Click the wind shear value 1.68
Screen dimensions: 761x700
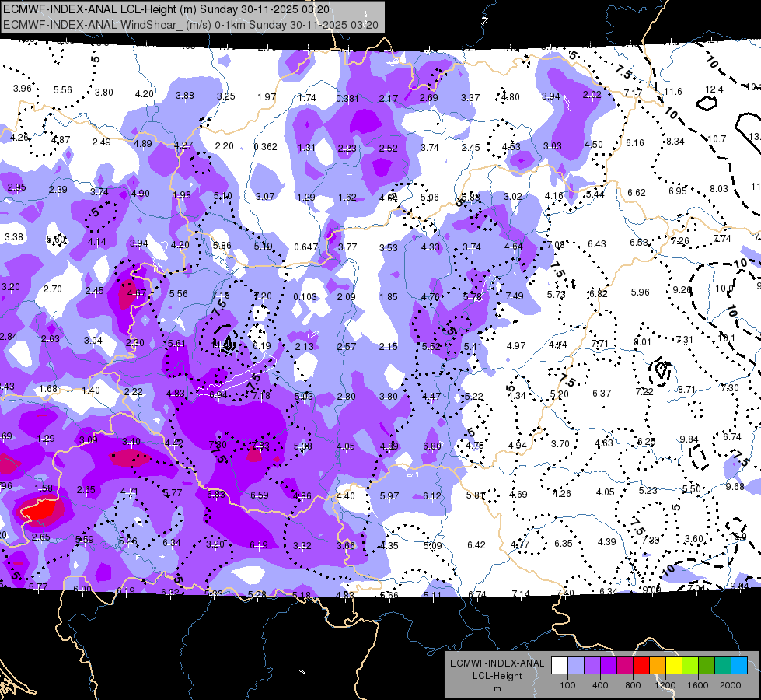click(48, 389)
